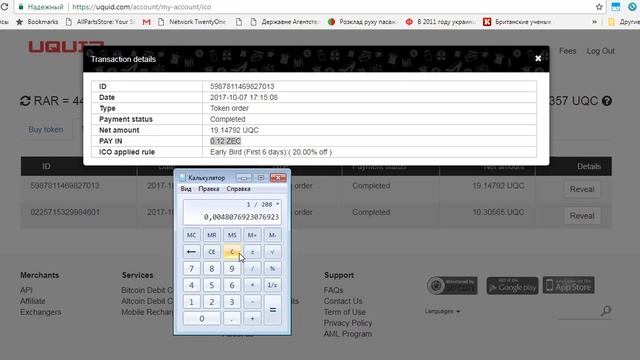Click Google Play badge
640x360 pixels.
pos(512,285)
